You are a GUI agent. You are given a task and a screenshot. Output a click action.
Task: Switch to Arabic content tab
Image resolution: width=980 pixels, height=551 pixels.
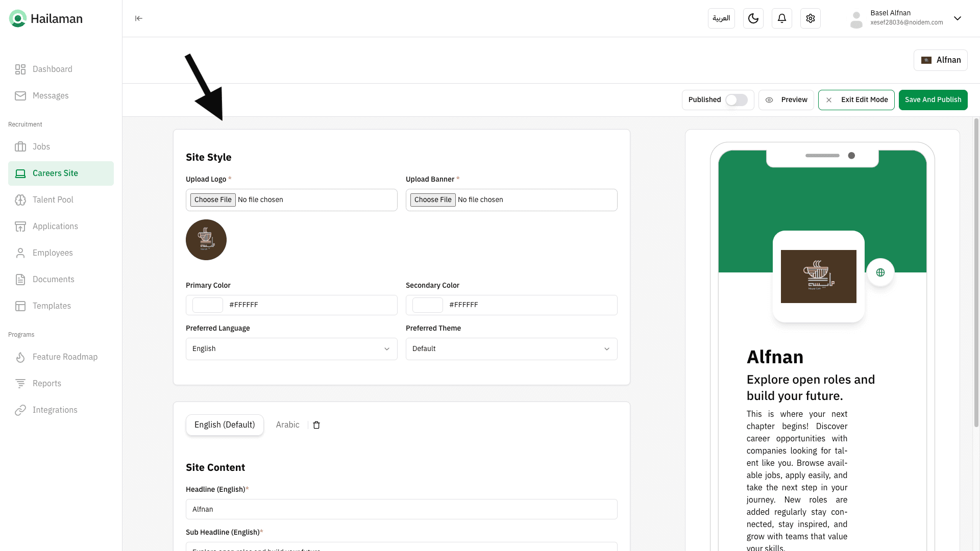click(287, 425)
